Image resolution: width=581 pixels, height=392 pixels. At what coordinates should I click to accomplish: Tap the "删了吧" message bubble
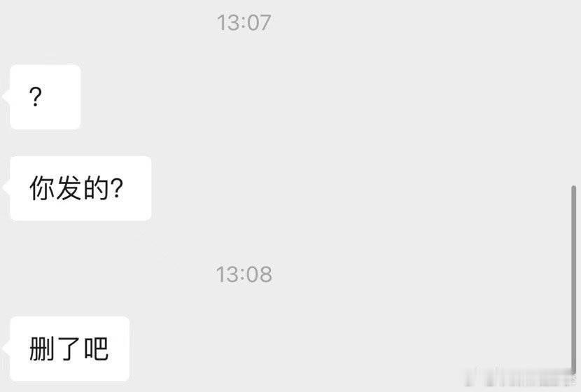(70, 349)
